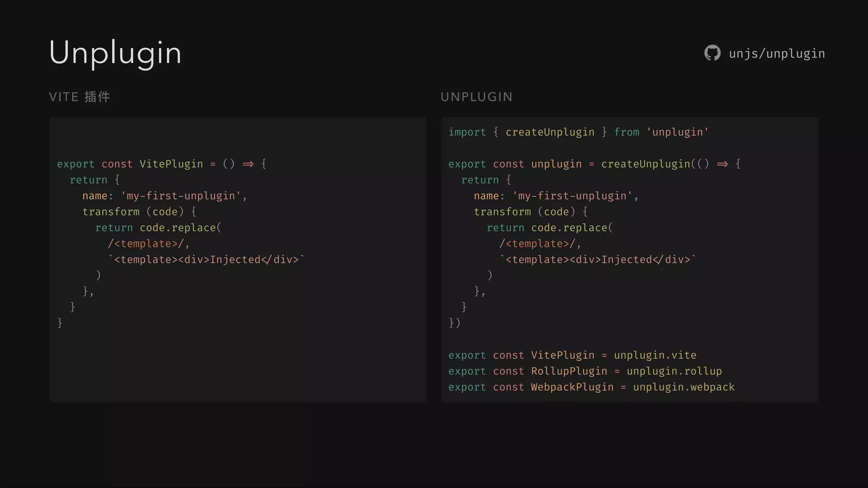Click 'return code.replace(' in Unplugin panel

click(x=550, y=228)
